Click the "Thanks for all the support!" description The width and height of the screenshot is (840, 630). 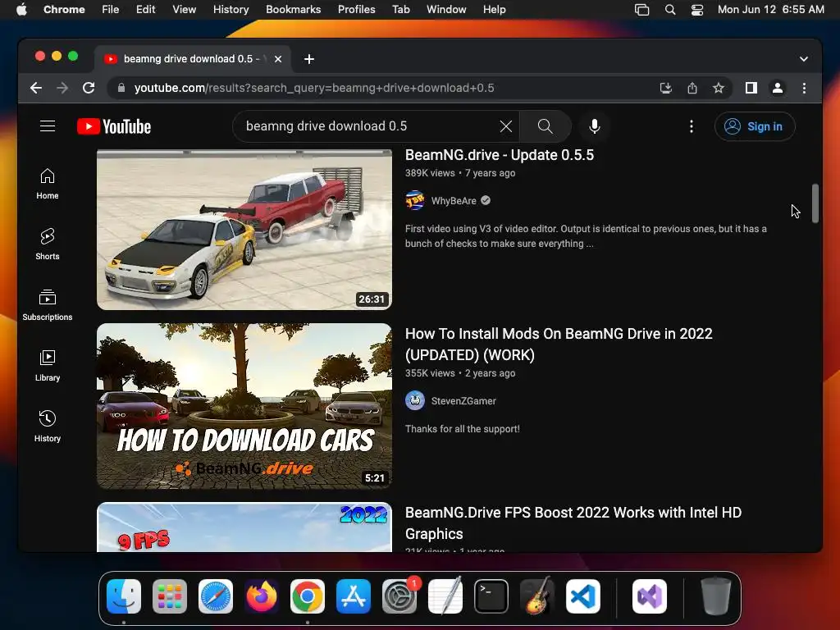tap(463, 428)
